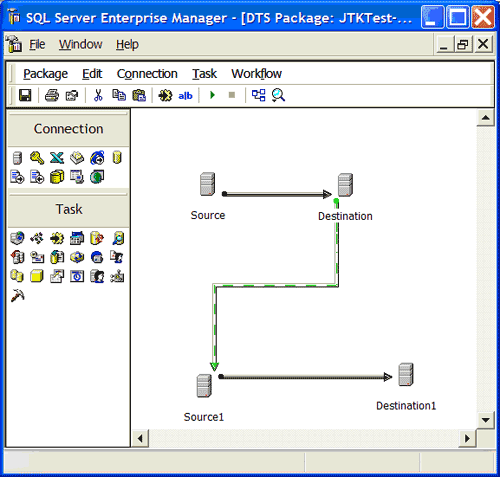Click the Connection panel header button

68,129
